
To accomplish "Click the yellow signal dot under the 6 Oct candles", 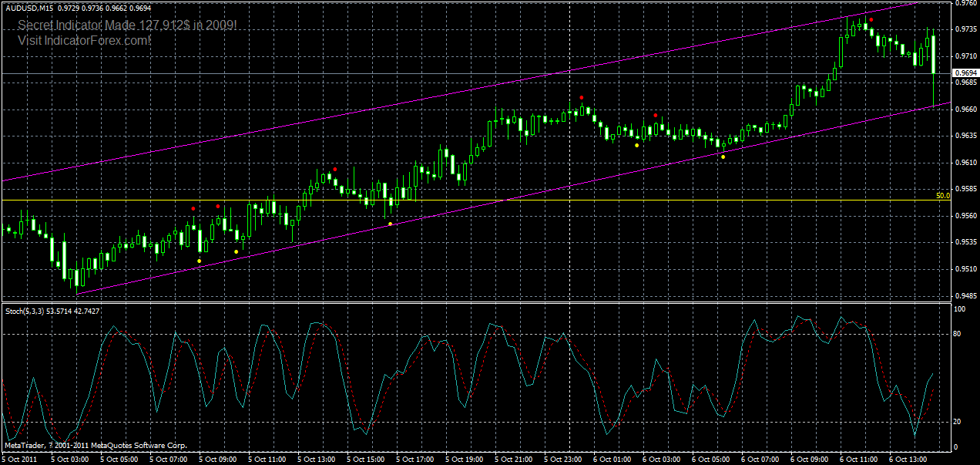I will pyautogui.click(x=723, y=157).
